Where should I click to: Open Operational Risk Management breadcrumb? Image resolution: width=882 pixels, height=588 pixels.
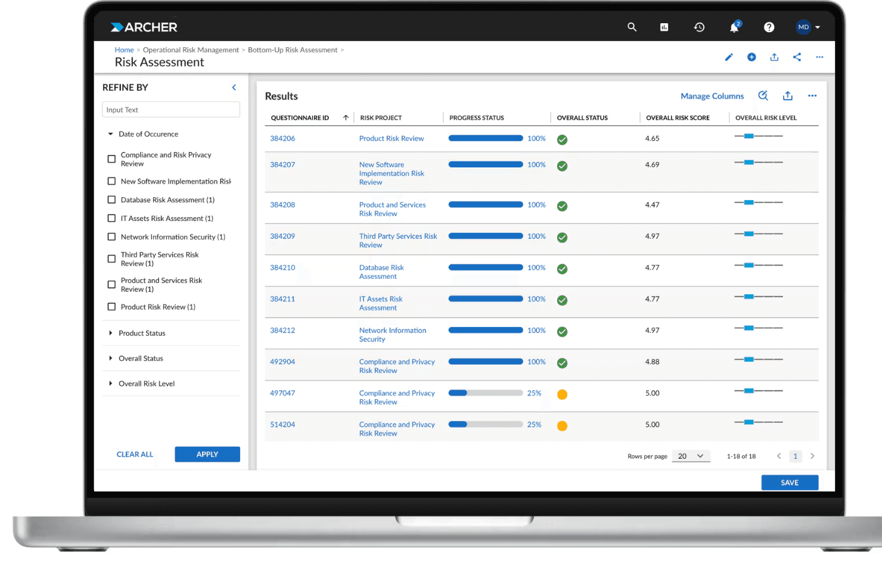[191, 50]
